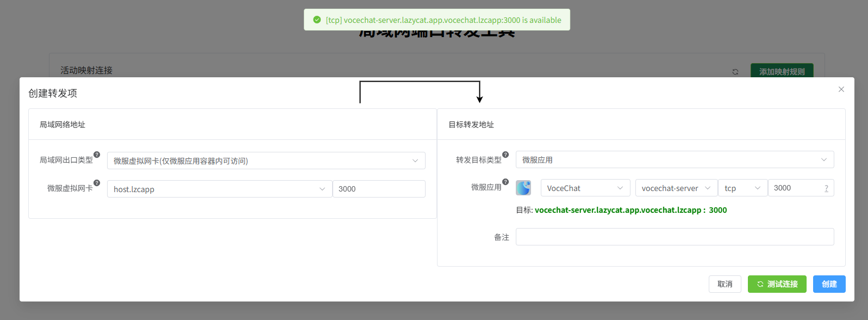Click success check icon in notification
This screenshot has width=868, height=320.
pos(317,20)
